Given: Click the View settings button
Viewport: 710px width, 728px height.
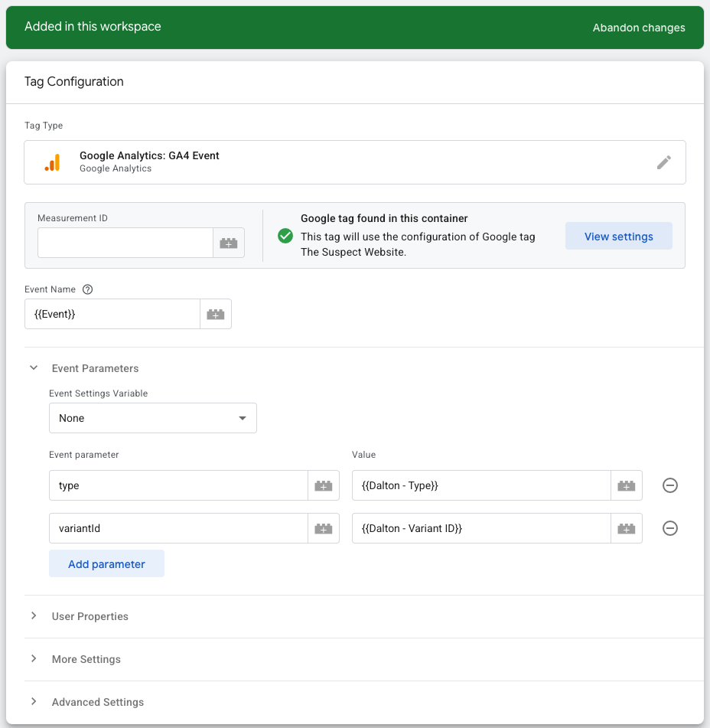Looking at the screenshot, I should click(x=619, y=236).
